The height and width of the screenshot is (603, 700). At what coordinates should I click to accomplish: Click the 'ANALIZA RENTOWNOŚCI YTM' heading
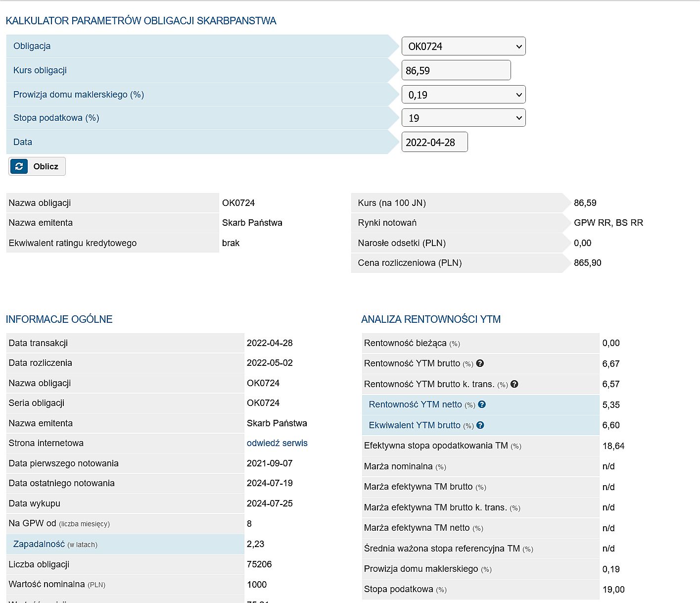(431, 319)
